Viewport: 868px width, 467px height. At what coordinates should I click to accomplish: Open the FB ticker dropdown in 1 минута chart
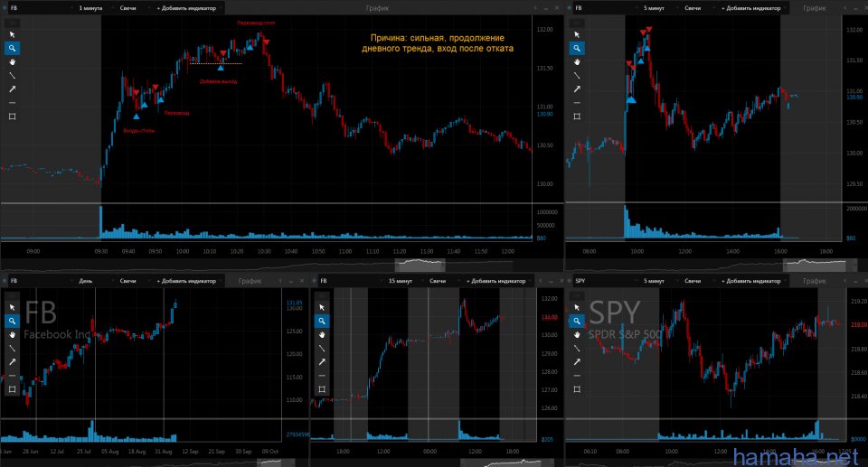(42, 8)
